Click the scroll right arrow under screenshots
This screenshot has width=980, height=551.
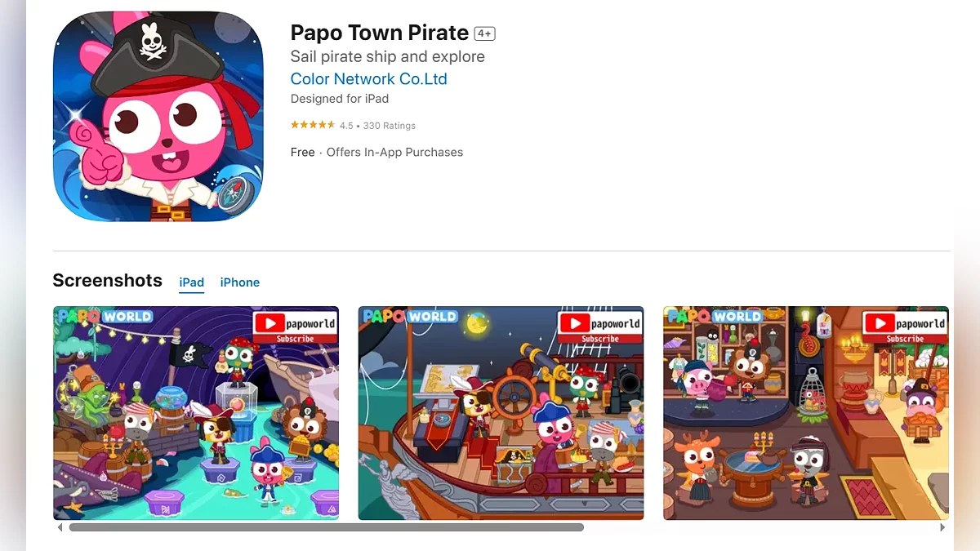point(943,528)
